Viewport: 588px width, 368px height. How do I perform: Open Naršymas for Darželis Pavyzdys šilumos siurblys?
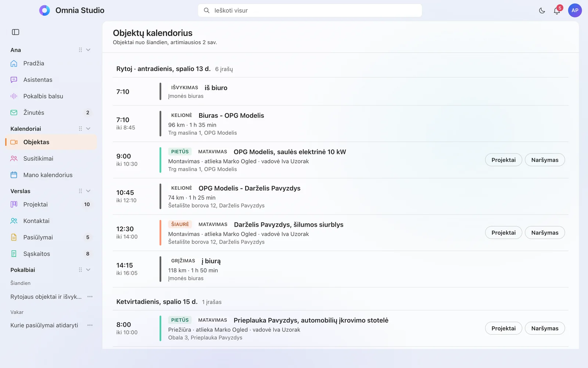pyautogui.click(x=545, y=233)
